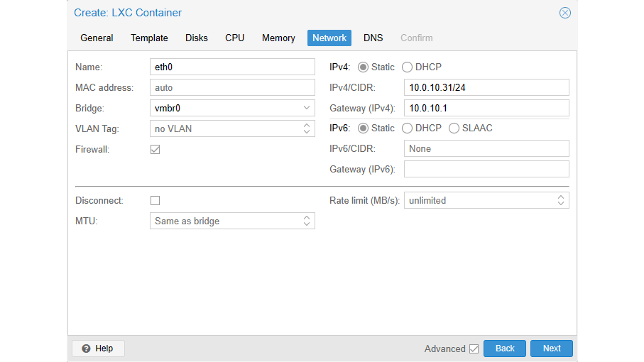Go to the Template tab
The height and width of the screenshot is (362, 644).
[x=149, y=38]
